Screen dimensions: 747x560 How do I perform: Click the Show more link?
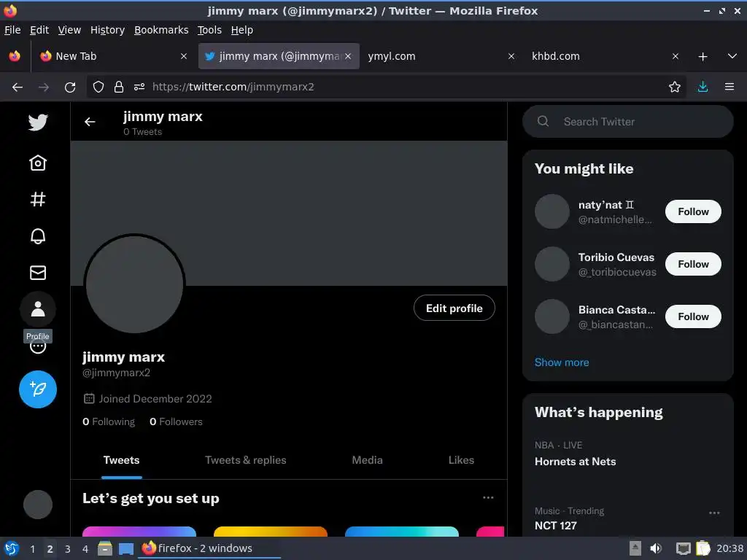coord(561,362)
